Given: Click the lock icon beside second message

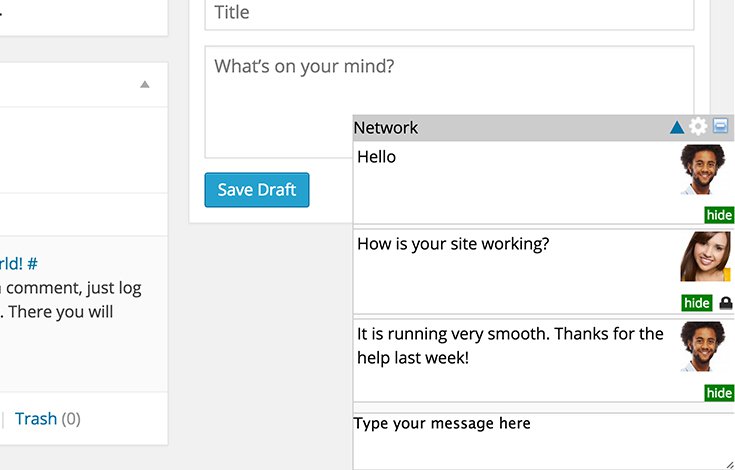Looking at the screenshot, I should click(x=725, y=303).
